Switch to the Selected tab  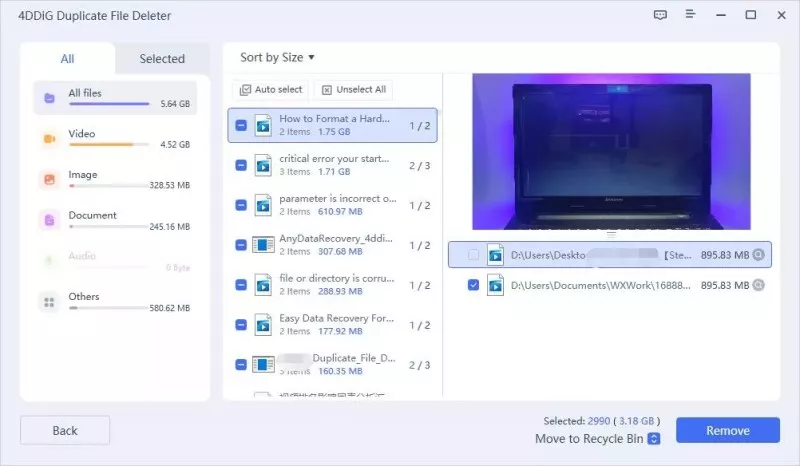[162, 59]
